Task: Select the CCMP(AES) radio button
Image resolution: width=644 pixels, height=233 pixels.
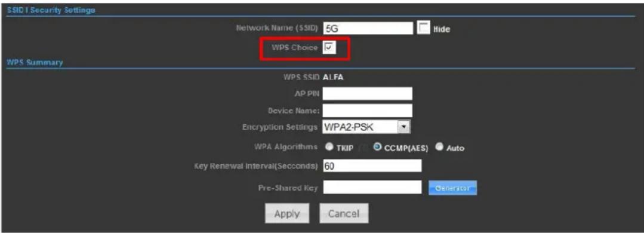Action: point(377,147)
